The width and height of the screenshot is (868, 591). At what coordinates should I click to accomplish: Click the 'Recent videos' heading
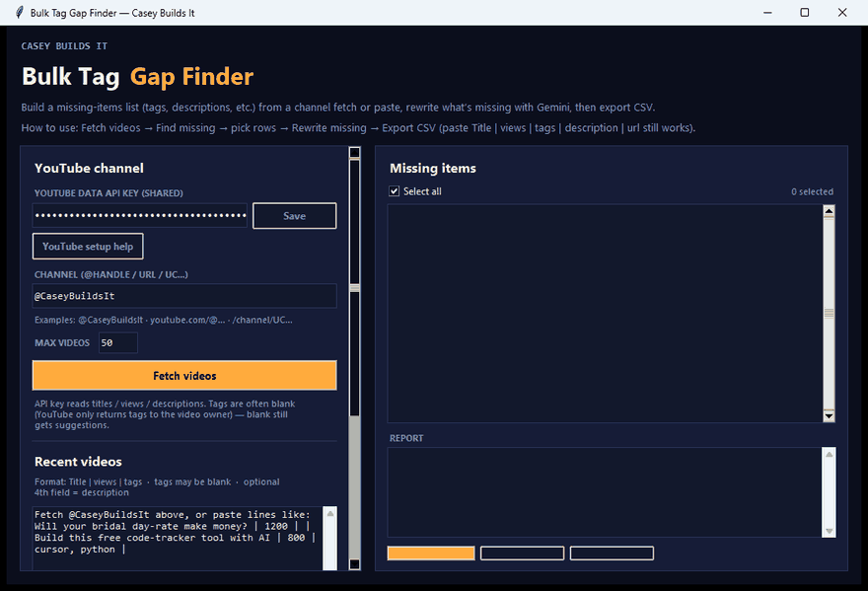pos(78,462)
